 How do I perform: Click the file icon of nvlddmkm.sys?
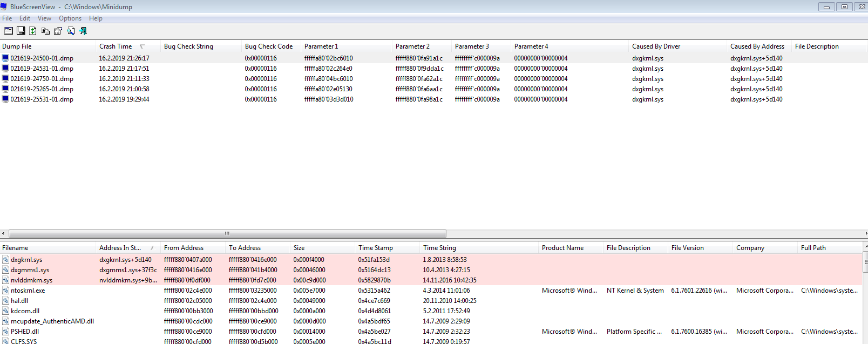click(x=5, y=280)
